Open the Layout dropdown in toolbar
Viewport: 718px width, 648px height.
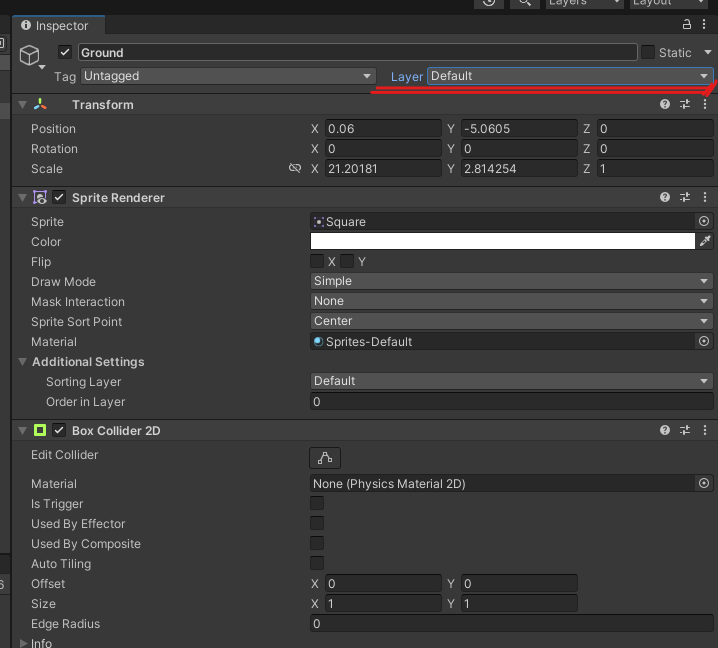click(x=669, y=3)
